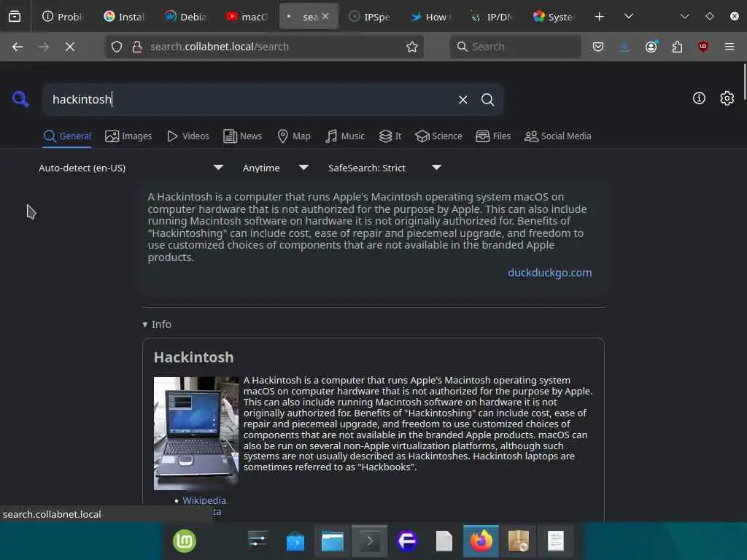Open the Anytime time range dropdown

275,168
